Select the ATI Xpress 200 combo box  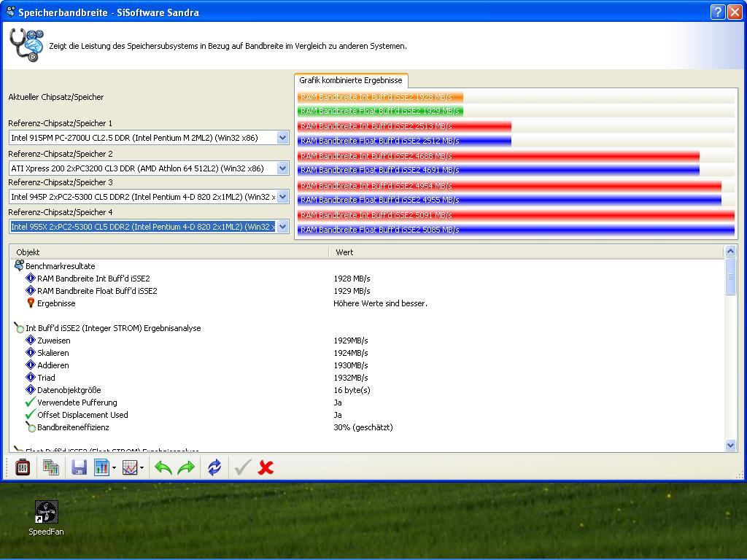[149, 168]
